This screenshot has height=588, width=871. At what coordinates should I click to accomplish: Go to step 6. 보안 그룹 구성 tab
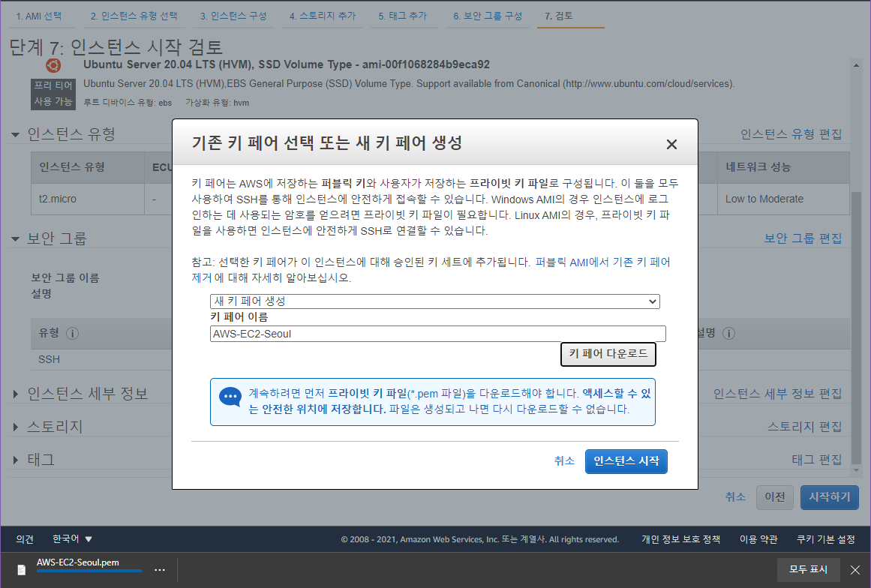pyautogui.click(x=488, y=16)
